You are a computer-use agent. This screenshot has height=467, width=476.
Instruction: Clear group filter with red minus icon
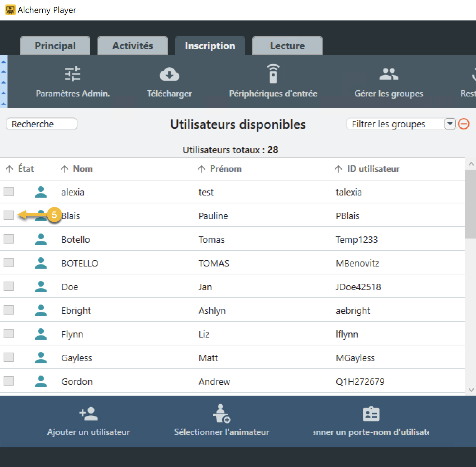click(x=464, y=124)
